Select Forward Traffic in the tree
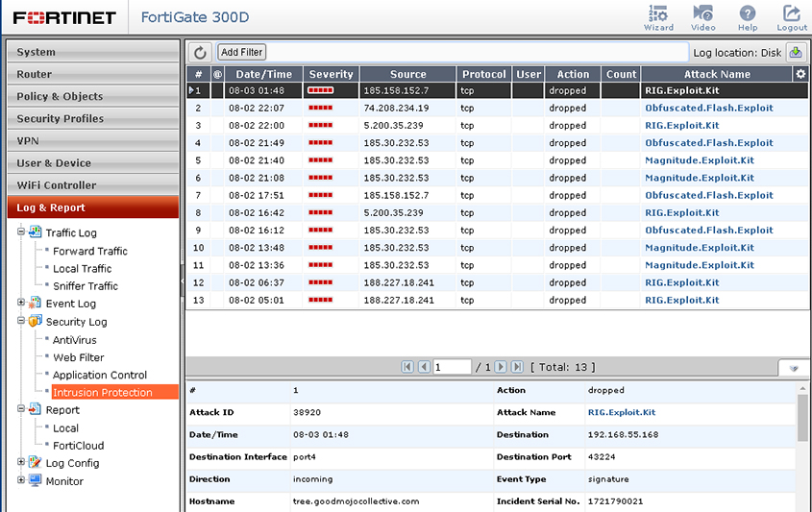The height and width of the screenshot is (512, 812). (x=90, y=251)
